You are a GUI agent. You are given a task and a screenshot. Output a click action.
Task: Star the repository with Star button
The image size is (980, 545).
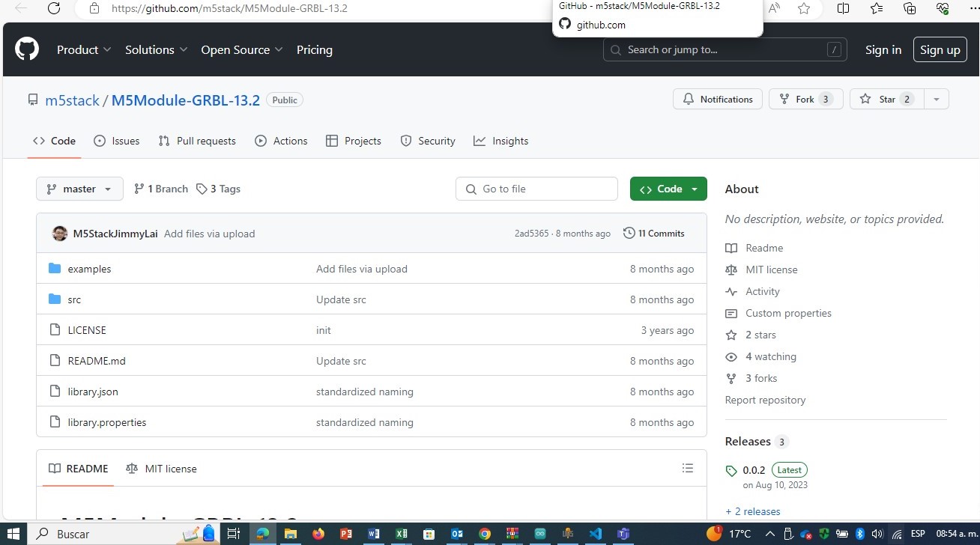point(887,99)
